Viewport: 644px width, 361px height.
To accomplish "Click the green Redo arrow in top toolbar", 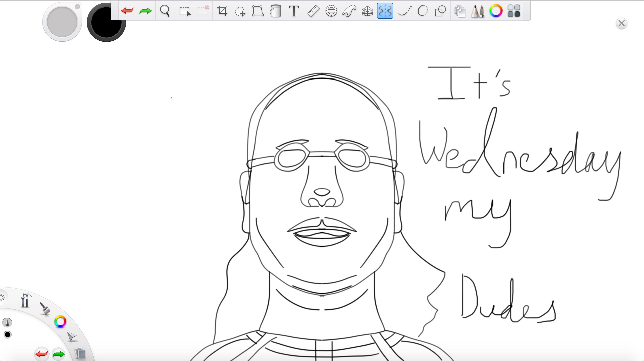I will pos(146,11).
